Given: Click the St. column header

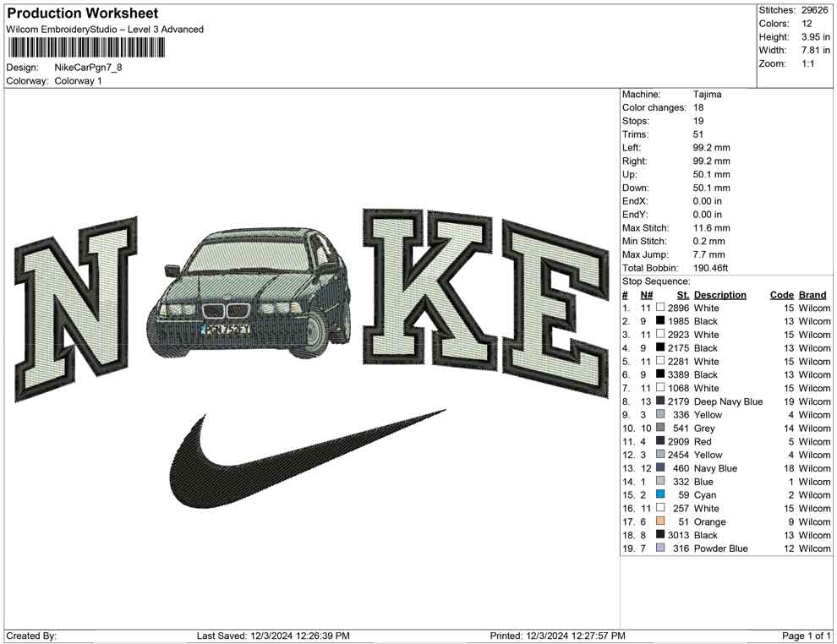Looking at the screenshot, I should tap(683, 295).
